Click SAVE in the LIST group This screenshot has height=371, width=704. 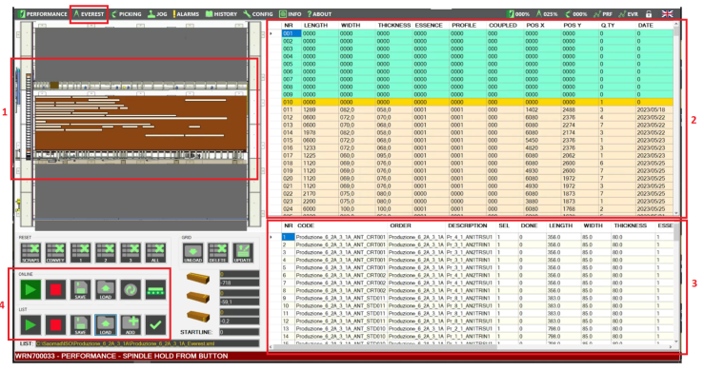(x=80, y=325)
